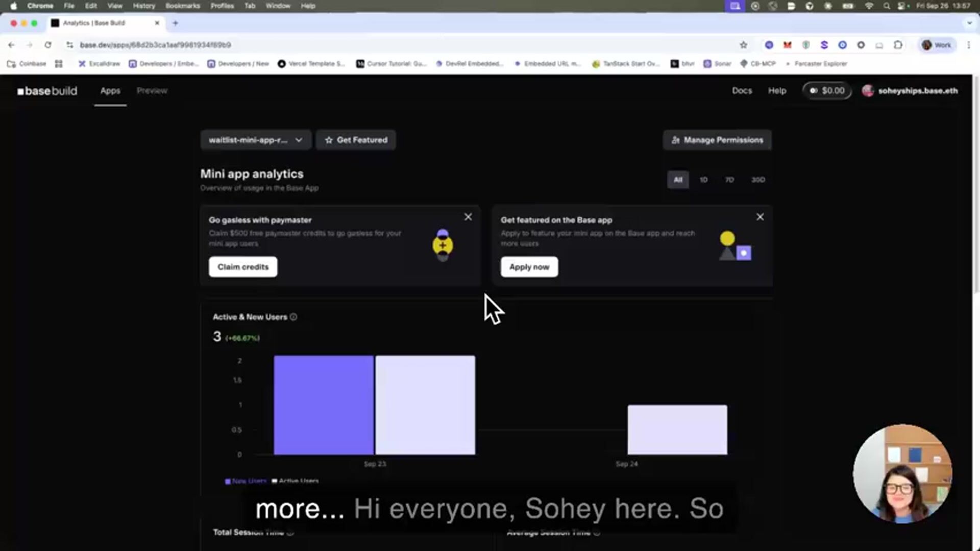
Task: Click the Apply now button
Action: tap(529, 267)
